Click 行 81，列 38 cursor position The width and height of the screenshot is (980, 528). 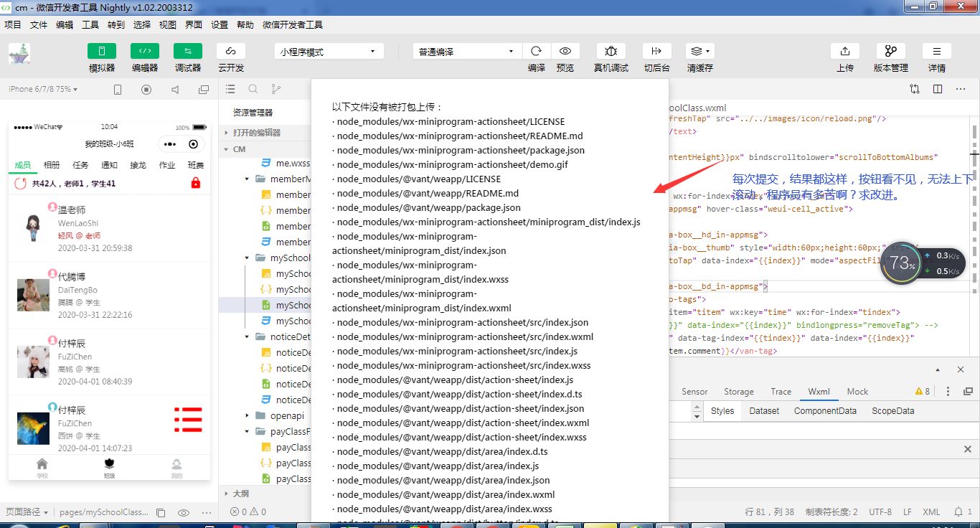[x=771, y=512]
